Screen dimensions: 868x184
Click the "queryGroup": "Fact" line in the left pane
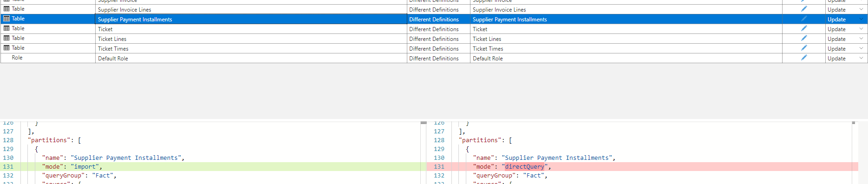(x=79, y=175)
